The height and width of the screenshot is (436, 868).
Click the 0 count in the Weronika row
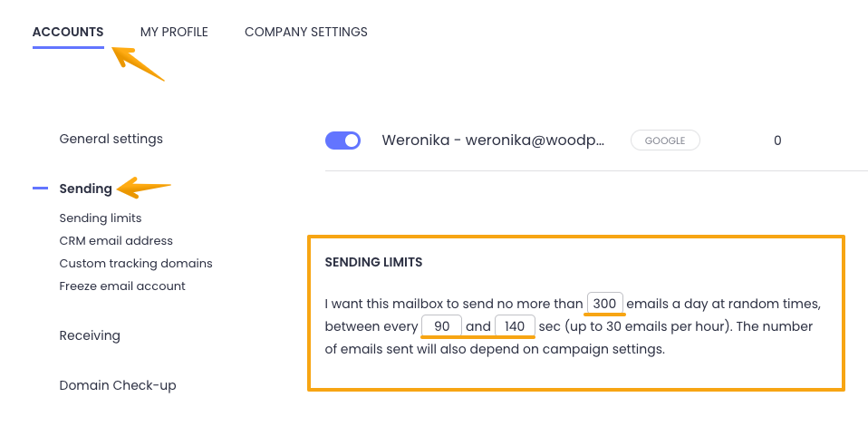777,140
